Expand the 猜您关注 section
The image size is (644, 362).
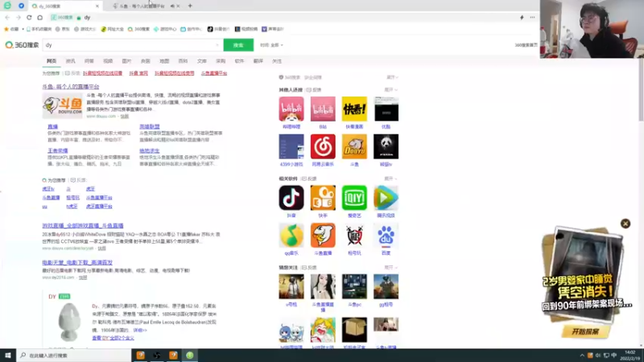(391, 268)
